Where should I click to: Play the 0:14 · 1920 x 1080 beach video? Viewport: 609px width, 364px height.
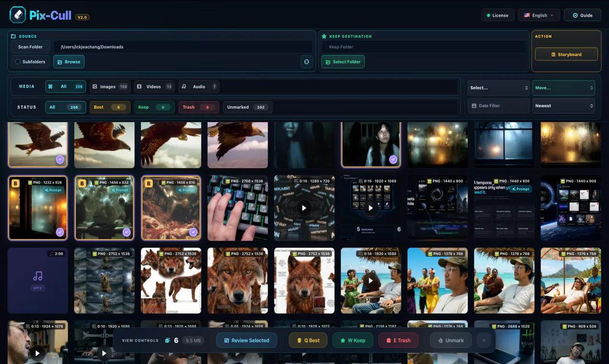coord(371,281)
